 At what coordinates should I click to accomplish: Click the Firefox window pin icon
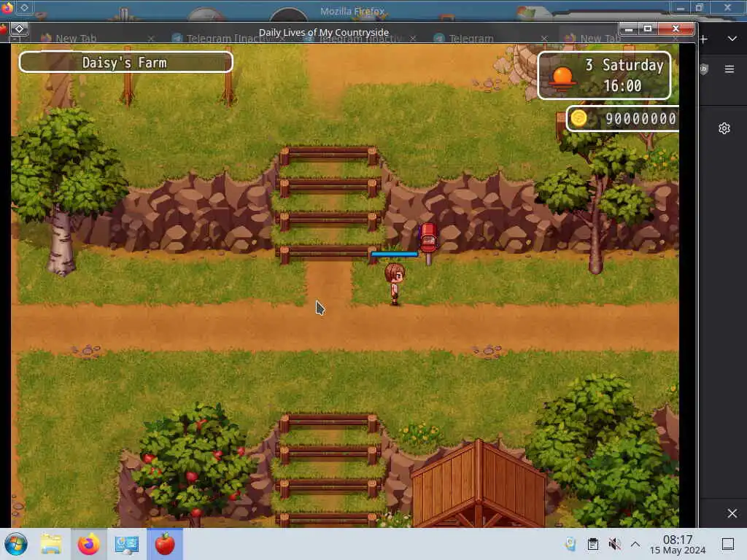click(x=24, y=7)
